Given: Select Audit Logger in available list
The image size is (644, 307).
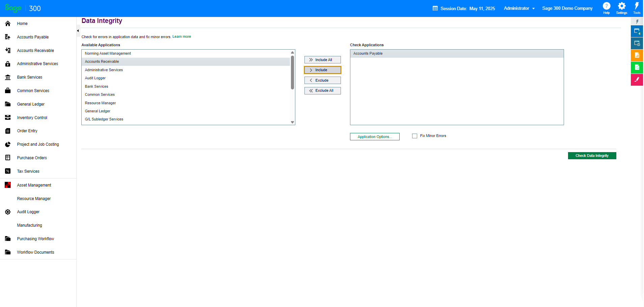Looking at the screenshot, I should [x=186, y=78].
